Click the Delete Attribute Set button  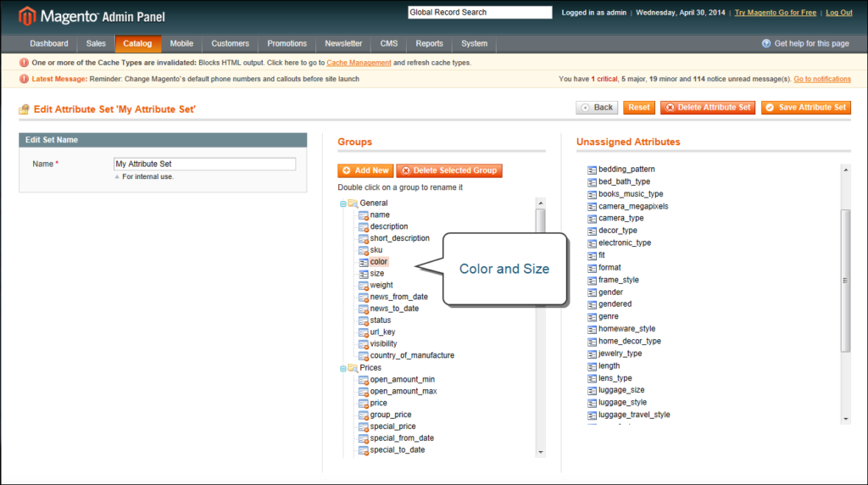point(708,108)
